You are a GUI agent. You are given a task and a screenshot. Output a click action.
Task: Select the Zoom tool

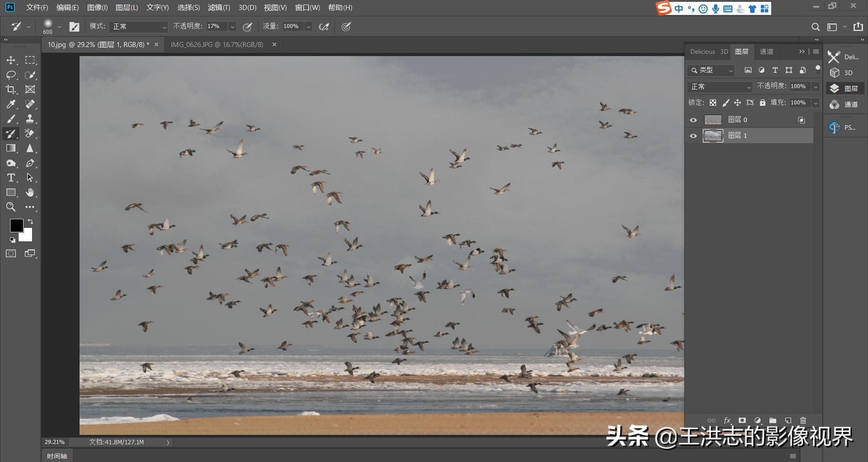pos(11,207)
